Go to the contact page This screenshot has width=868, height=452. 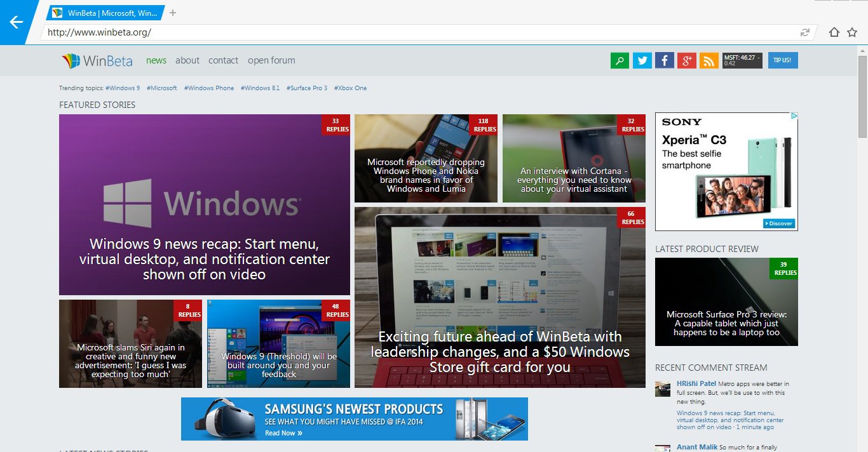pyautogui.click(x=224, y=60)
